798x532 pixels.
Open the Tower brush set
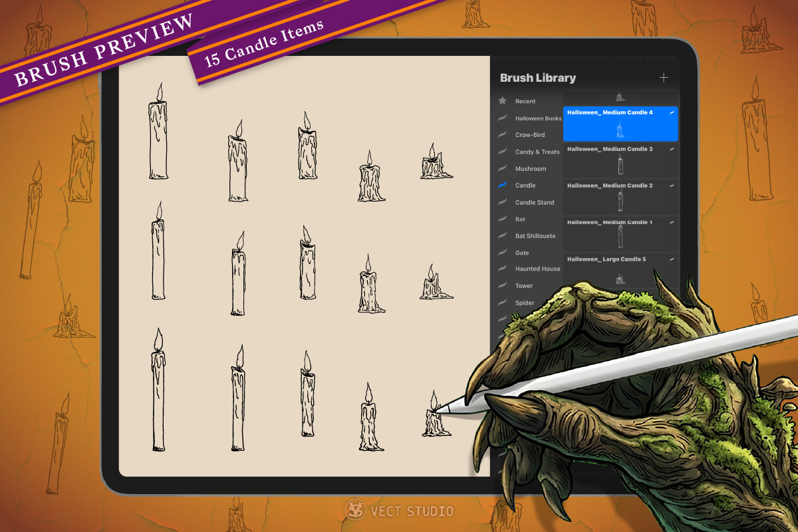tap(524, 286)
